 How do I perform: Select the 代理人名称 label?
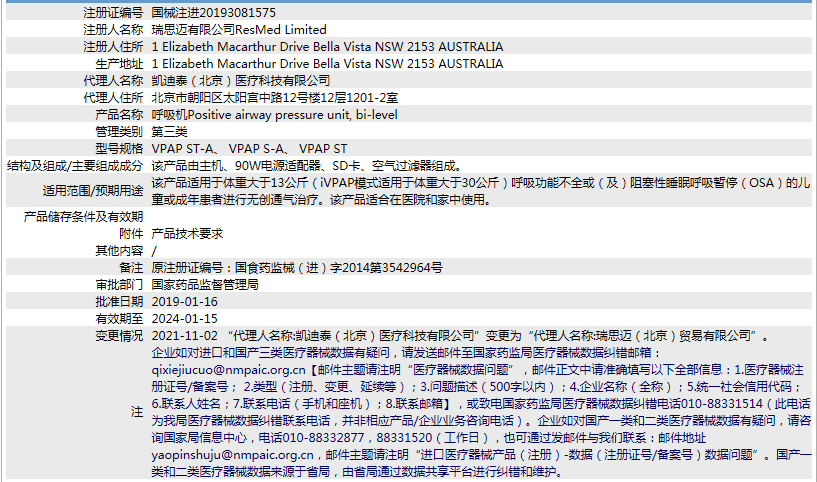[x=113, y=81]
